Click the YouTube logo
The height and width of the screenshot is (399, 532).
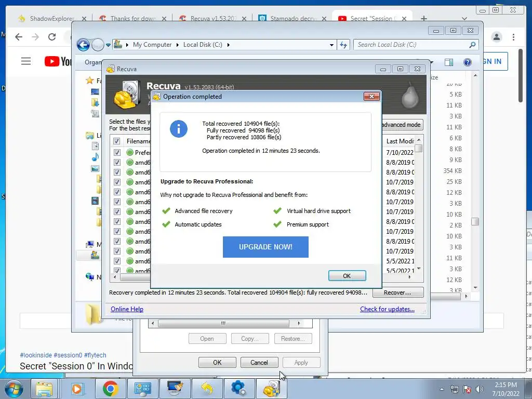[58, 61]
